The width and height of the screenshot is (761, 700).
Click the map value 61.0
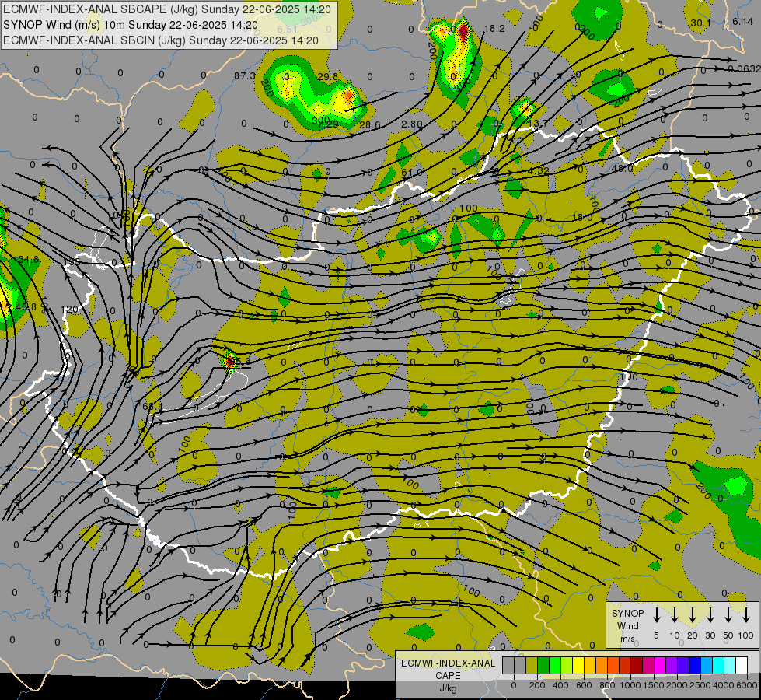pos(412,173)
